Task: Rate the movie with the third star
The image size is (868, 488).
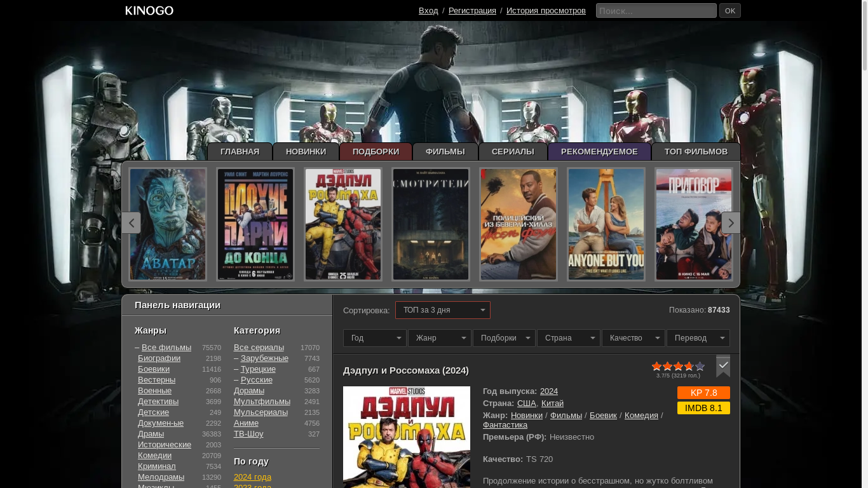Action: point(678,366)
